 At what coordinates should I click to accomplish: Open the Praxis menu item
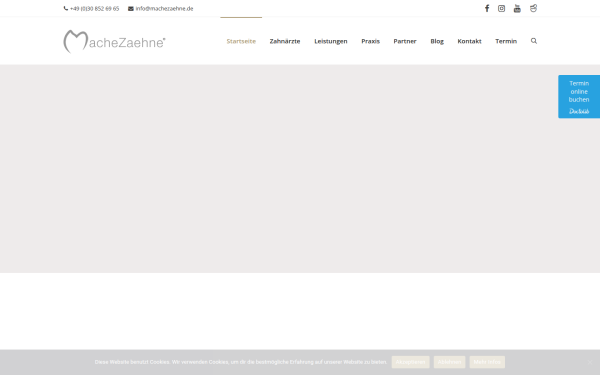(370, 41)
